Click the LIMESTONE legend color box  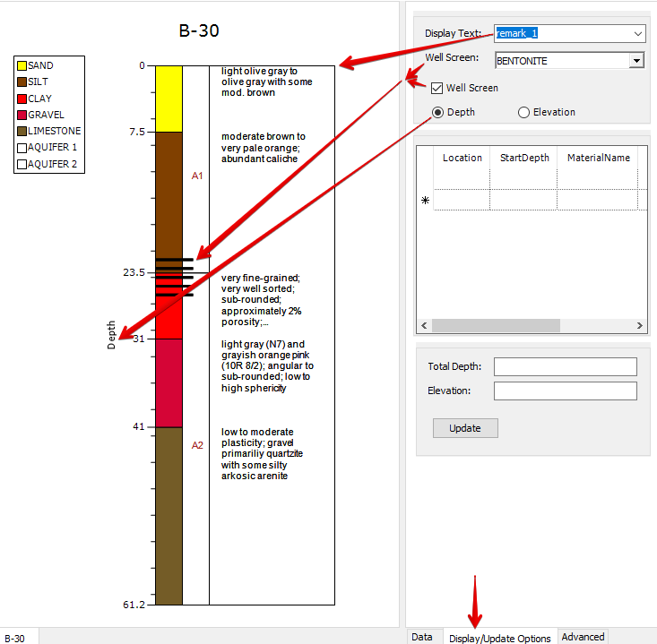(22, 132)
